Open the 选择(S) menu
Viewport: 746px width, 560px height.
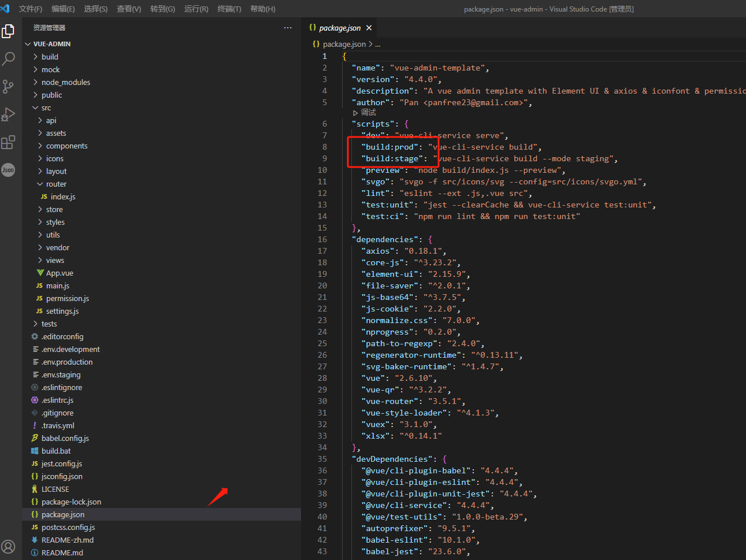(x=95, y=9)
